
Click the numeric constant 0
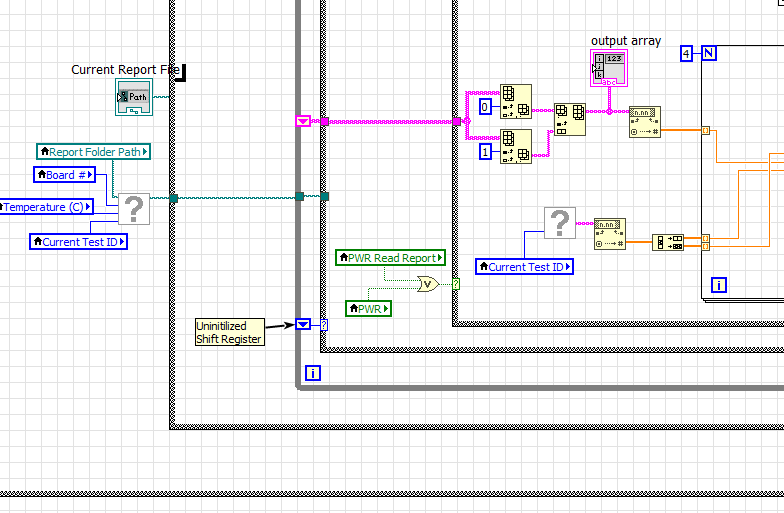(485, 106)
